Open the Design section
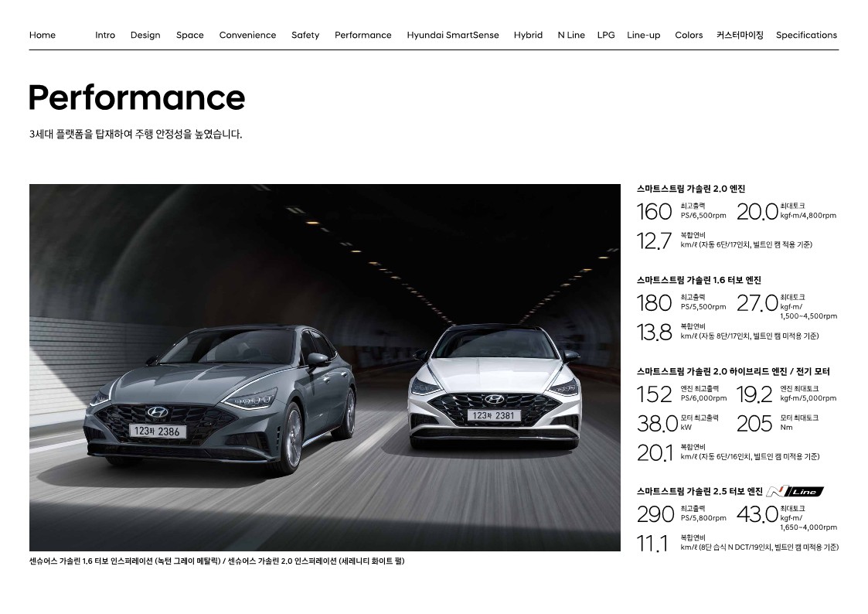This screenshot has height=614, width=868. click(x=145, y=35)
